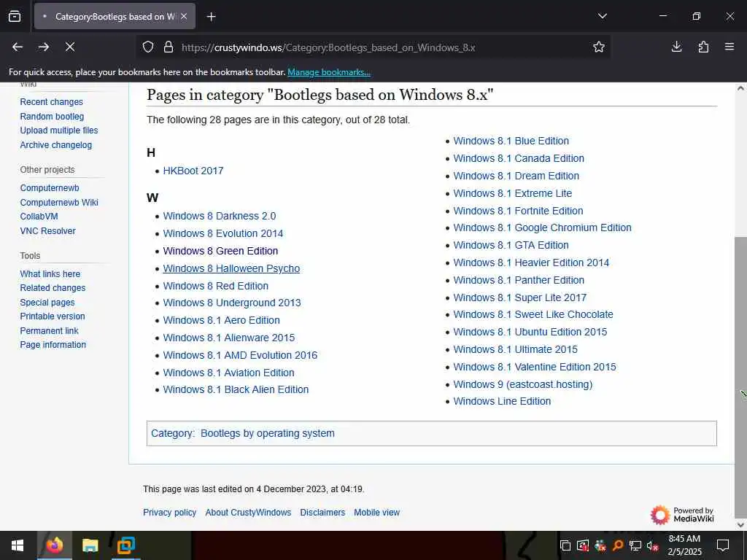Open Bootlegs by operating system category
747x560 pixels.
click(x=267, y=433)
